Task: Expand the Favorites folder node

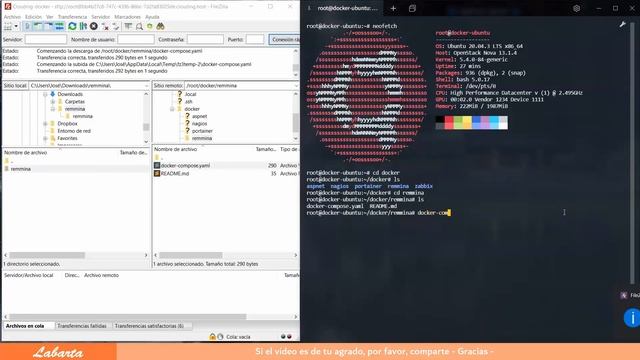Action: [45, 138]
